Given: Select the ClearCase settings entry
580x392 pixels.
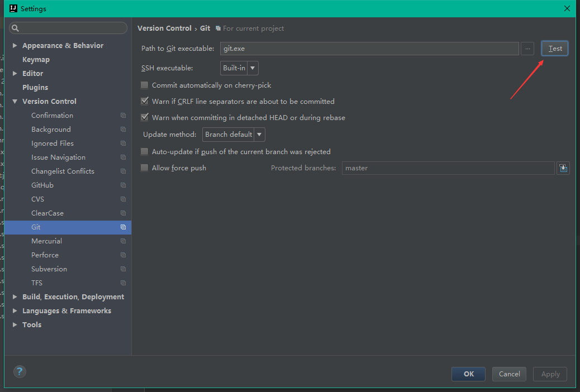Looking at the screenshot, I should tap(47, 213).
